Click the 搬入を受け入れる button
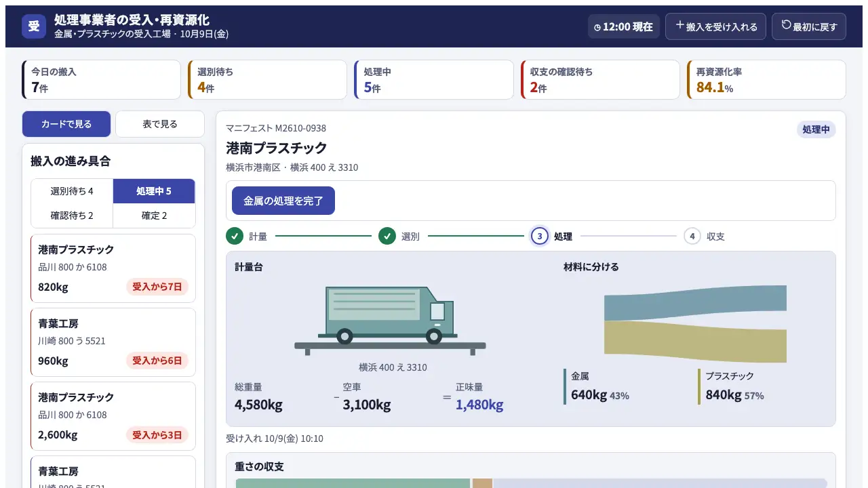868x488 pixels. click(716, 26)
